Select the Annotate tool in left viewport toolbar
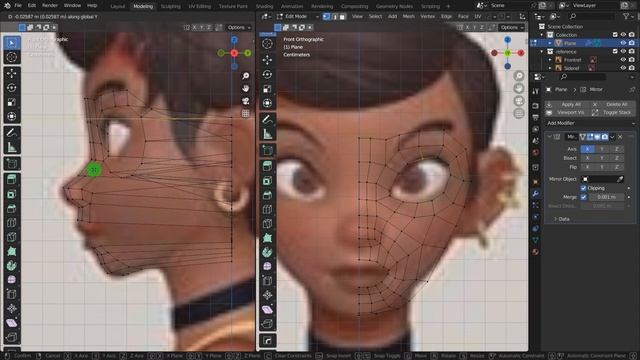Image resolution: width=640 pixels, height=360 pixels. [12, 133]
